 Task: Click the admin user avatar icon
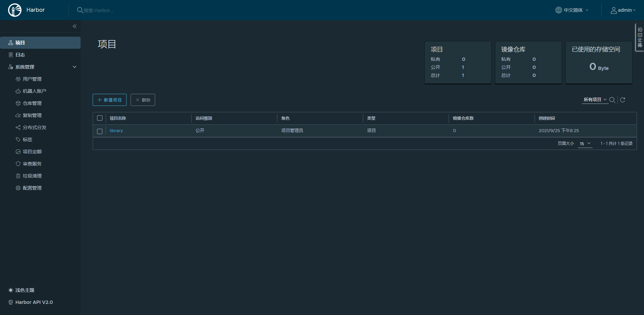[613, 10]
